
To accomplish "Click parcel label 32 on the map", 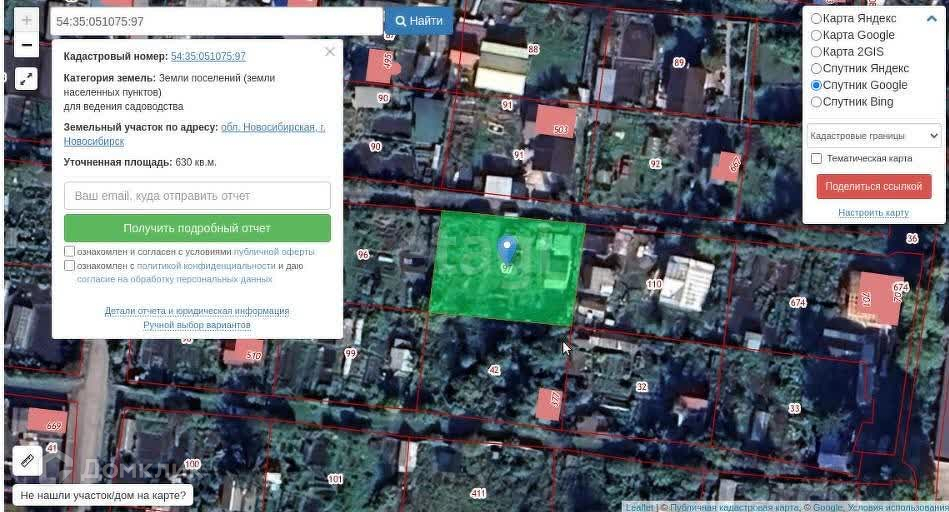I will coord(642,387).
